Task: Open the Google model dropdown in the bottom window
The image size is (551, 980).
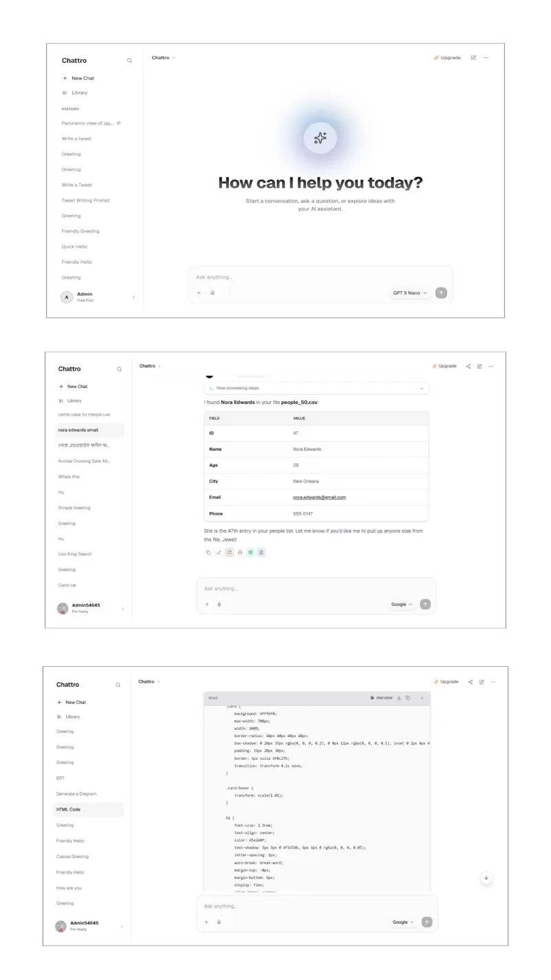Action: [403, 922]
